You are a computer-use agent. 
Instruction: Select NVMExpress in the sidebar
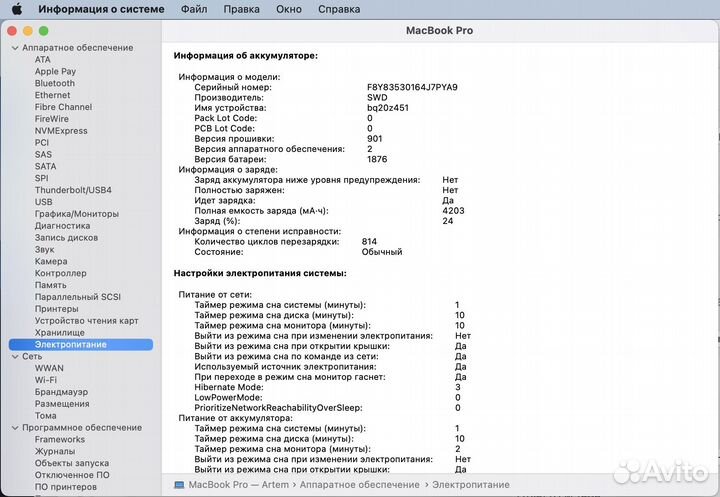[x=61, y=131]
